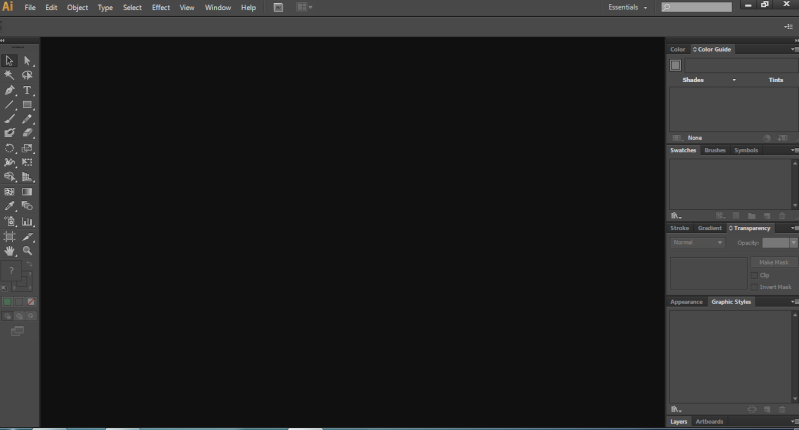The width and height of the screenshot is (799, 430).
Task: Change screen mode at toolbar bottom
Action: tap(17, 332)
